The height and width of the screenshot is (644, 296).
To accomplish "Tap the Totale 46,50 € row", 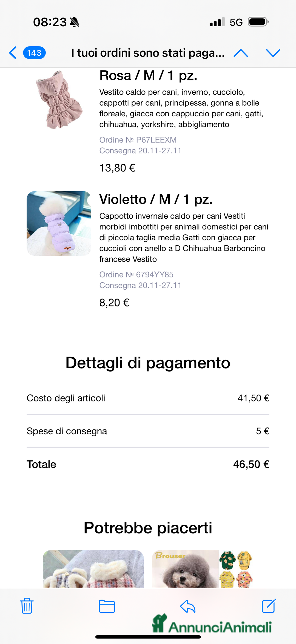I will (x=148, y=464).
